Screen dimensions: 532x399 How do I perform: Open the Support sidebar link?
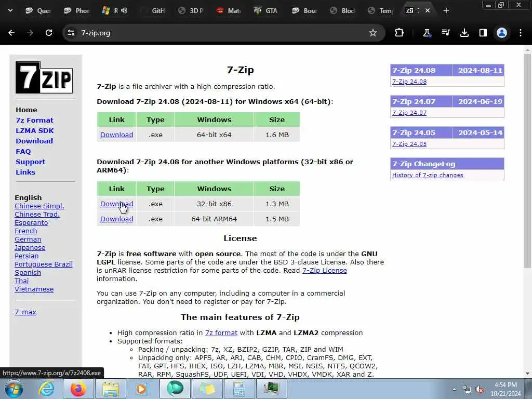30,162
